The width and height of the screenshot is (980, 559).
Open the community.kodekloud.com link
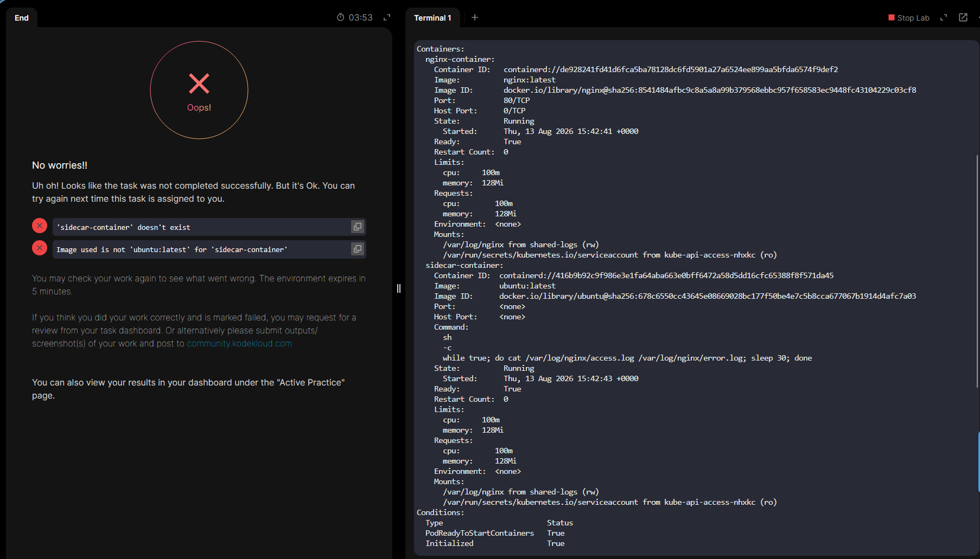coord(239,343)
